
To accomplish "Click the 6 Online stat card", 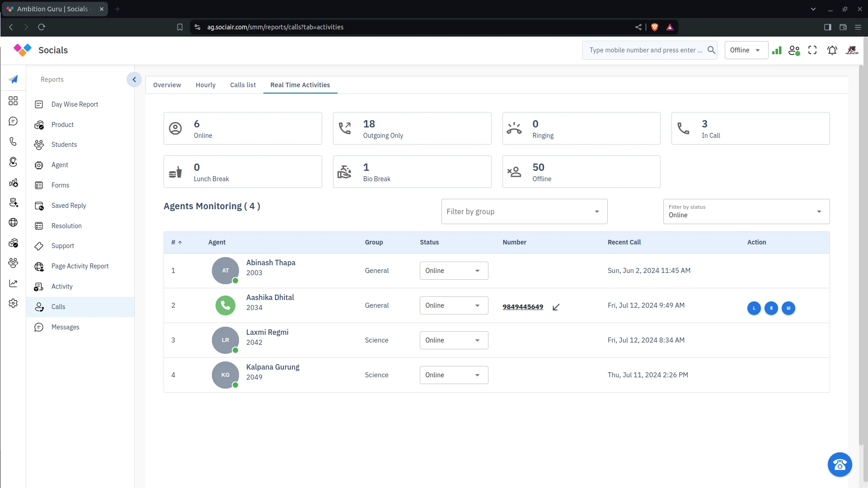I will (243, 128).
